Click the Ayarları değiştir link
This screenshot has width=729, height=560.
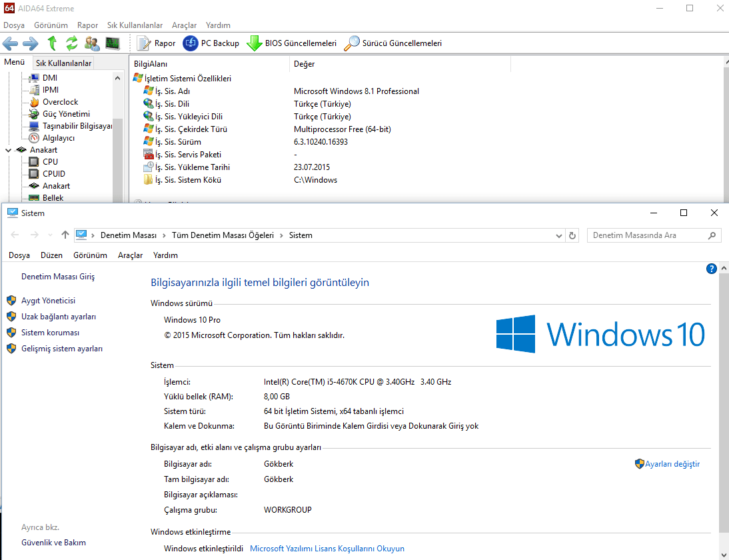[672, 464]
